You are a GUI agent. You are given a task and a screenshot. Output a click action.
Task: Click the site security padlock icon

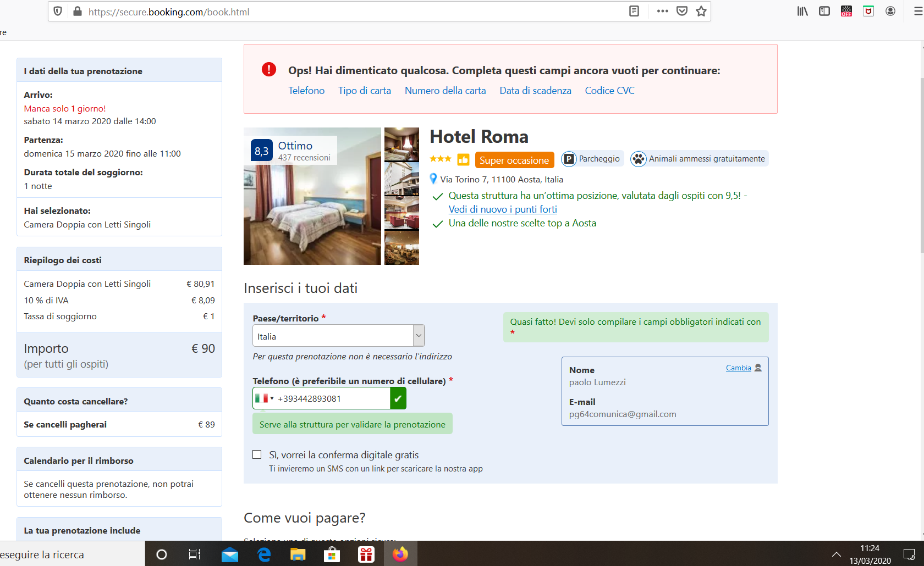coord(78,12)
